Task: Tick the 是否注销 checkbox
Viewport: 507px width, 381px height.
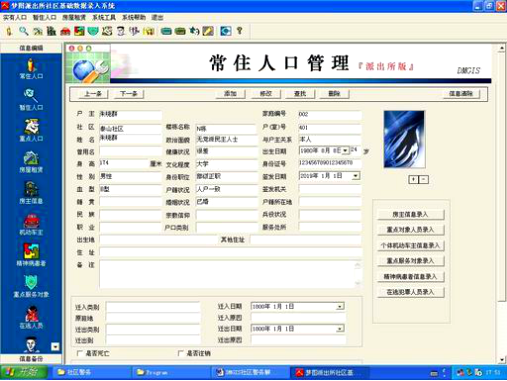Action: (180, 353)
